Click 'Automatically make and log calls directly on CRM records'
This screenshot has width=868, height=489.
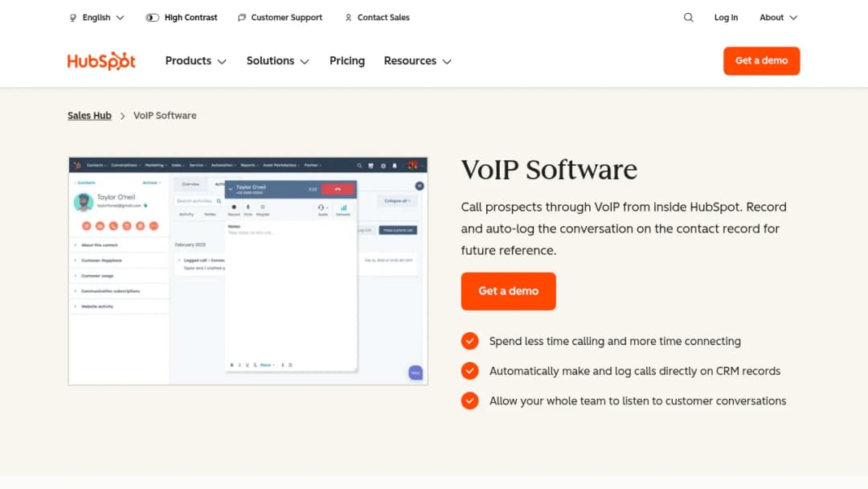click(635, 371)
